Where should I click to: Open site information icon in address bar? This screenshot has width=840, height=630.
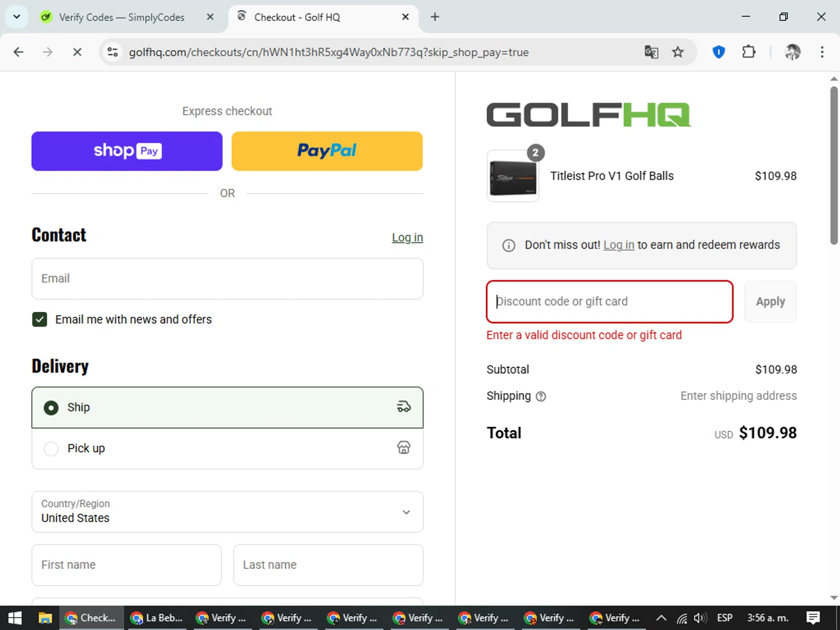[113, 52]
